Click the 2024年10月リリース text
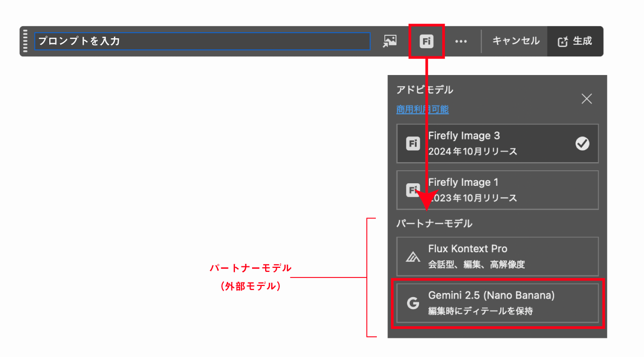This screenshot has width=644, height=357. click(x=472, y=152)
